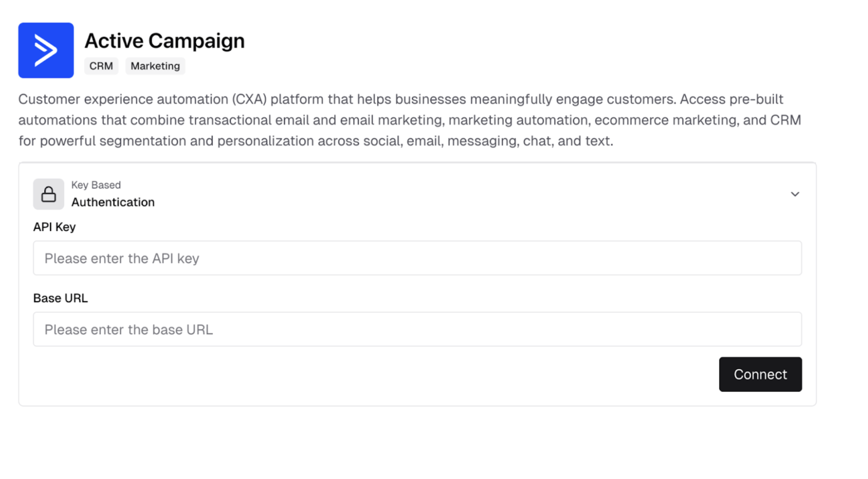This screenshot has width=868, height=479.
Task: Collapse the Key Based Authentication chevron
Action: tap(795, 194)
